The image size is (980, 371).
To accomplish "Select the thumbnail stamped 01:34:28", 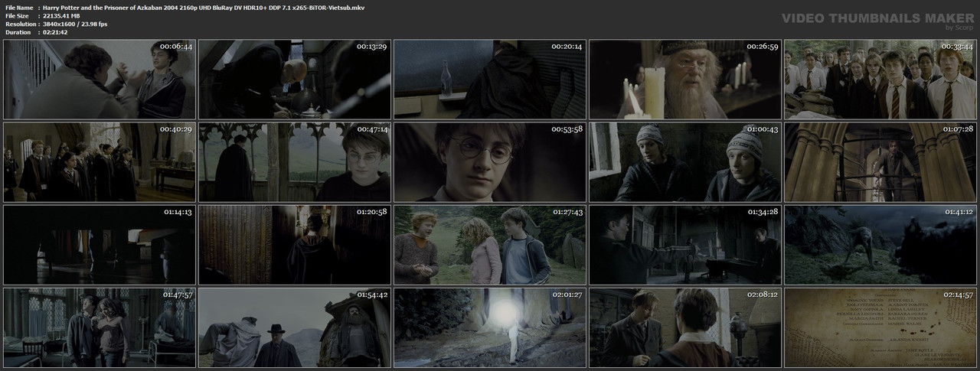I will coord(685,245).
